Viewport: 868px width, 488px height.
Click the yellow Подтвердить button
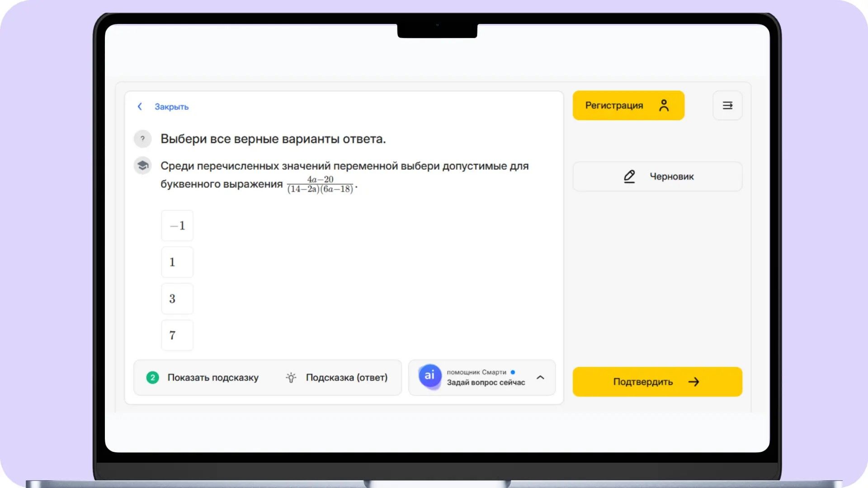click(657, 382)
